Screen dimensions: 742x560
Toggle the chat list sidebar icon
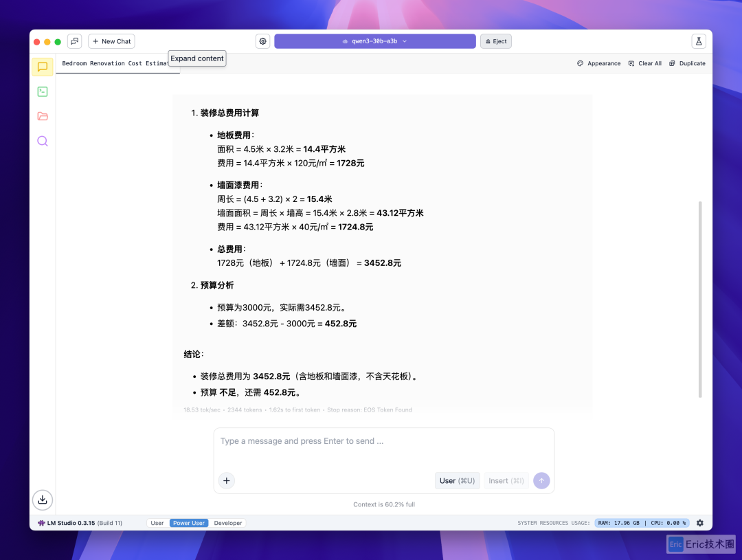74,41
